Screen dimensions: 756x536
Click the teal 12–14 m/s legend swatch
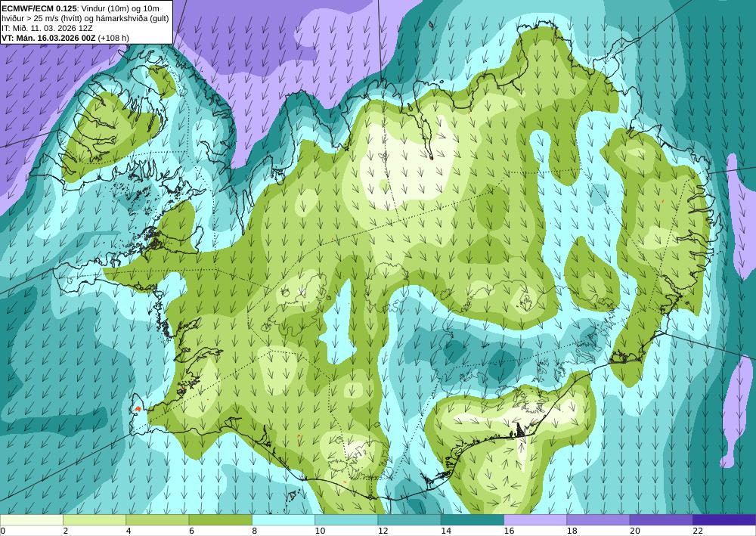[409, 520]
